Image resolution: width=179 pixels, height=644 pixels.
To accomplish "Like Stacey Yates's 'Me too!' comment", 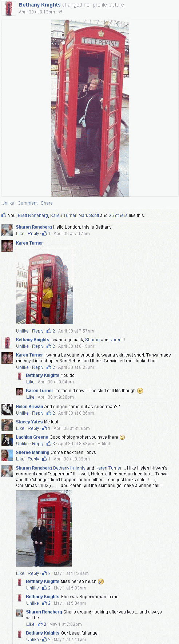I will 20,428.
